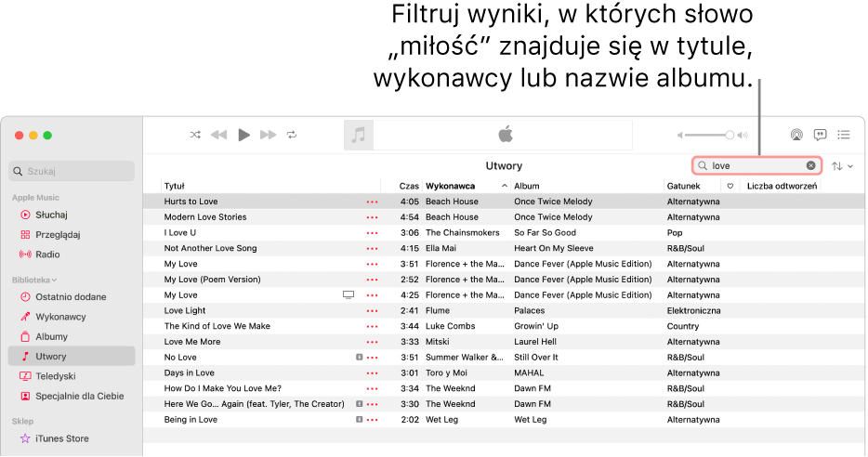Open the sort options dropdown
868x457 pixels.
842,166
